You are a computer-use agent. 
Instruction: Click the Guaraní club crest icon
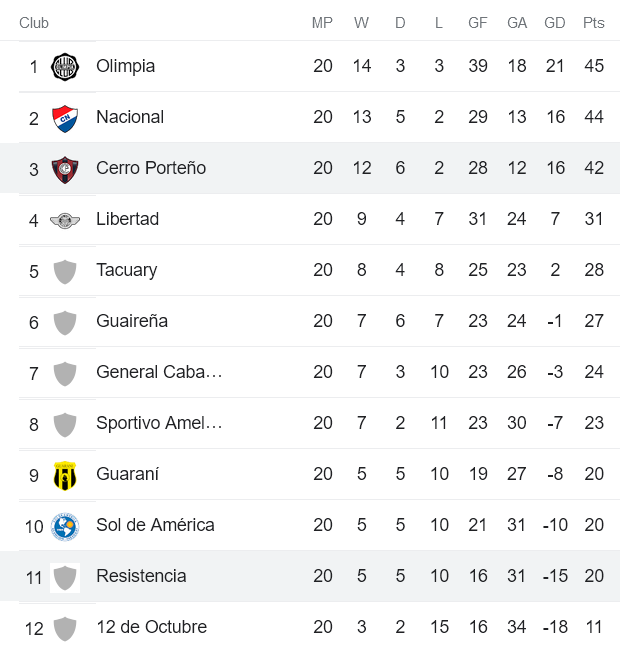point(65,474)
